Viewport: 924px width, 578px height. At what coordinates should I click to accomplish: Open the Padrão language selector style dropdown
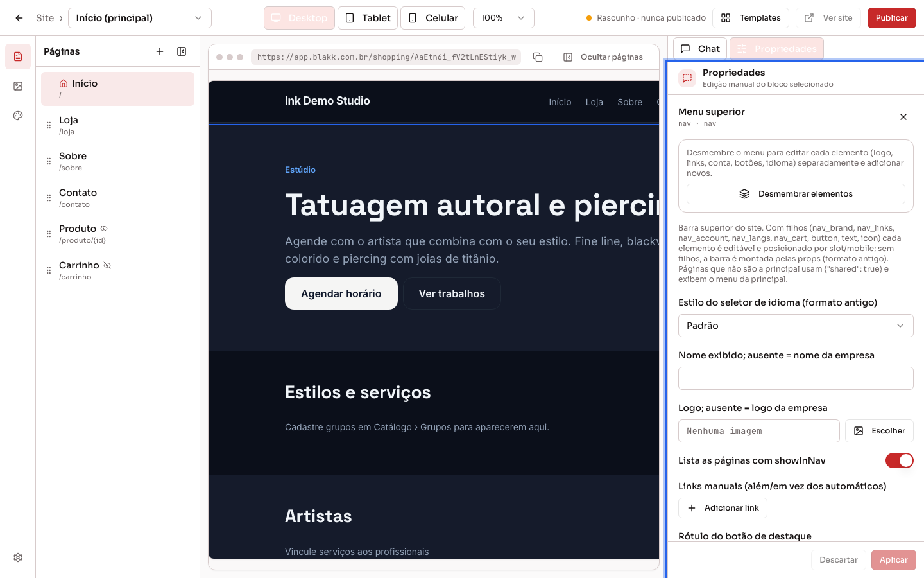pos(796,326)
